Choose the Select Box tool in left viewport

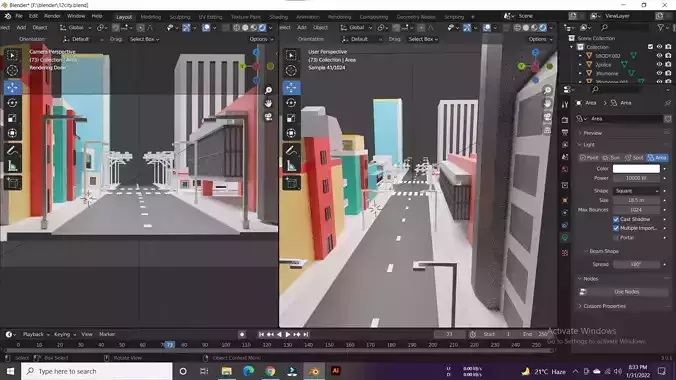[x=12, y=55]
